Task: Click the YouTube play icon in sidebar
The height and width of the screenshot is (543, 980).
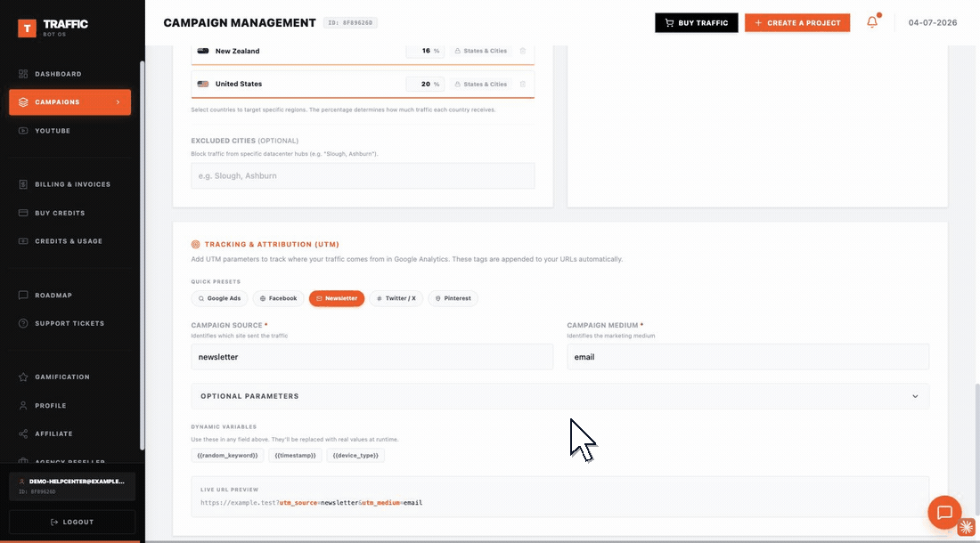Action: pos(23,131)
